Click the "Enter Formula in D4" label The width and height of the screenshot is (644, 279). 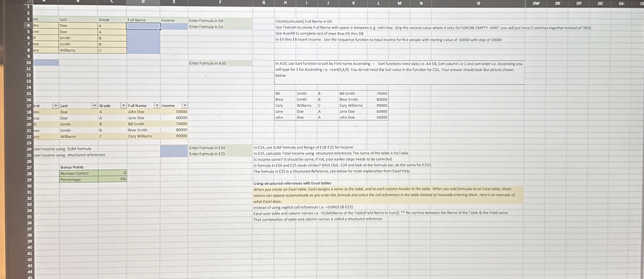(206, 21)
